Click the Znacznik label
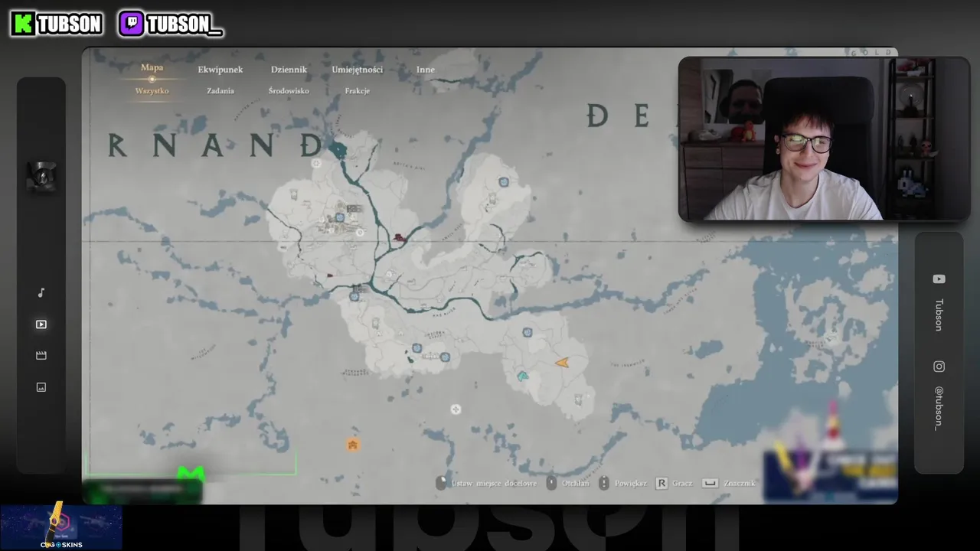The height and width of the screenshot is (551, 980). [740, 484]
